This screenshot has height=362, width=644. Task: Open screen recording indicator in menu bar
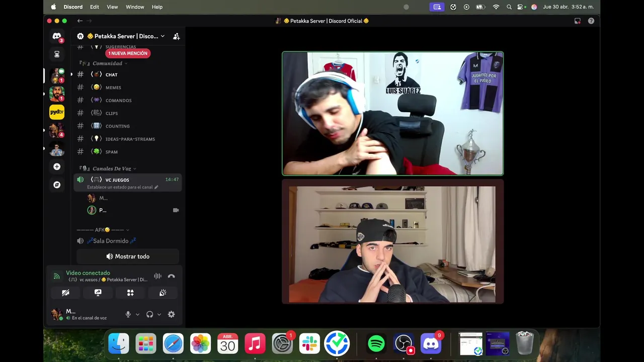437,7
